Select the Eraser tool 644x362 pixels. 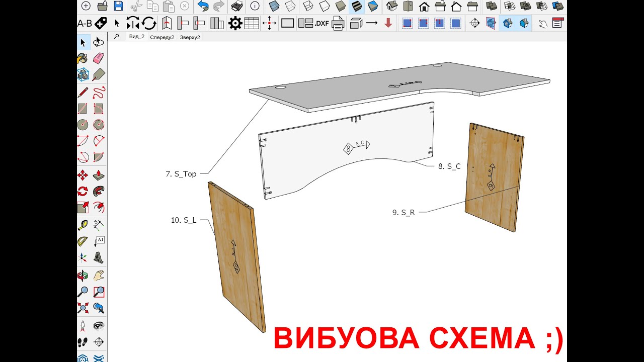pyautogui.click(x=99, y=58)
